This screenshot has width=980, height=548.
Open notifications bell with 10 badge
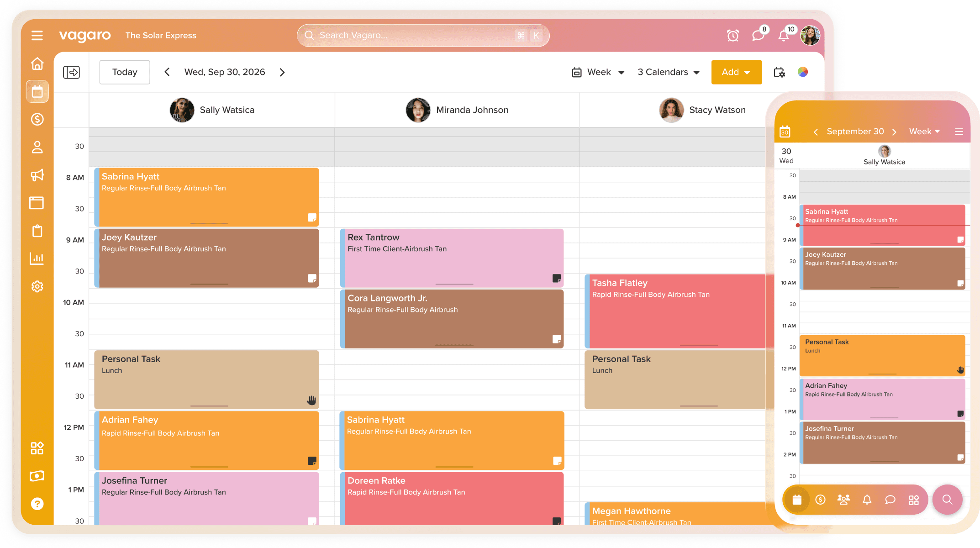[784, 36]
